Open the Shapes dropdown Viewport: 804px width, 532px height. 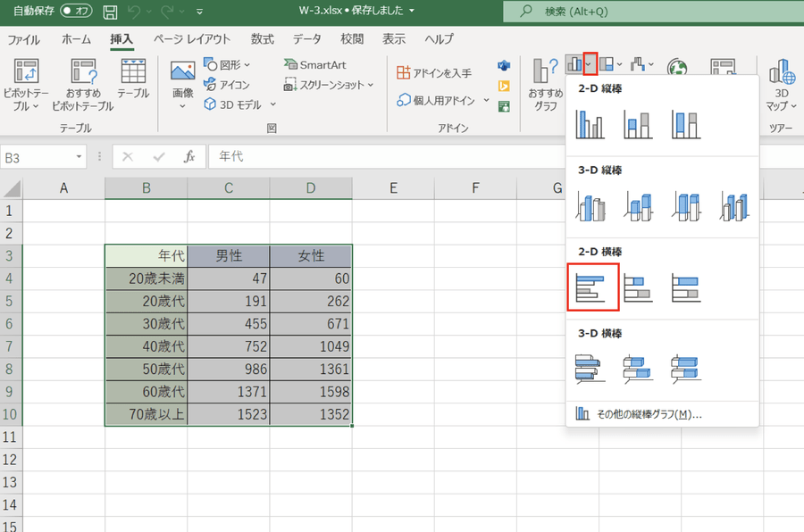(228, 65)
